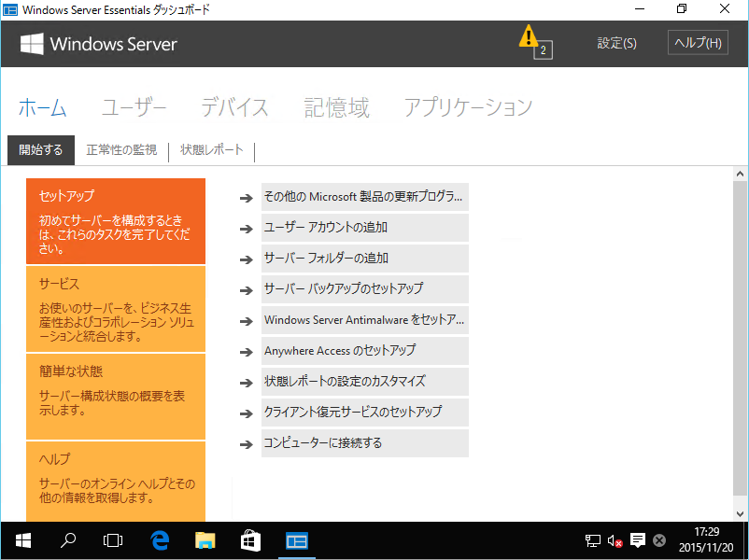The width and height of the screenshot is (749, 560).
Task: Select the 簡単な状態 category tile
Action: pyautogui.click(x=116, y=397)
